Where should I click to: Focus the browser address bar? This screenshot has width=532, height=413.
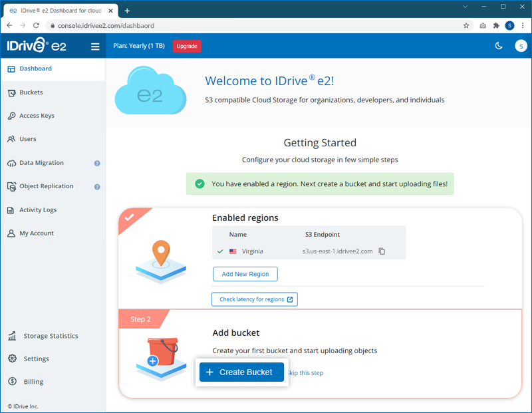click(253, 26)
